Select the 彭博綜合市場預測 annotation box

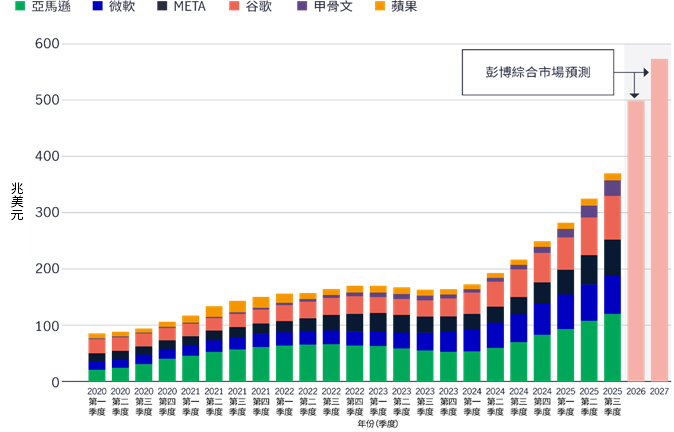[x=538, y=72]
